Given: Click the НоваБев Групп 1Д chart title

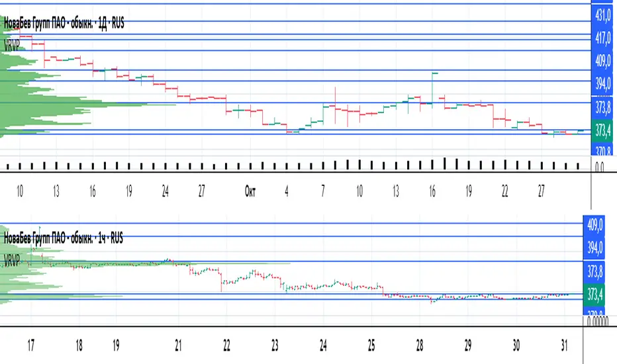Looking at the screenshot, I should click(x=64, y=23).
